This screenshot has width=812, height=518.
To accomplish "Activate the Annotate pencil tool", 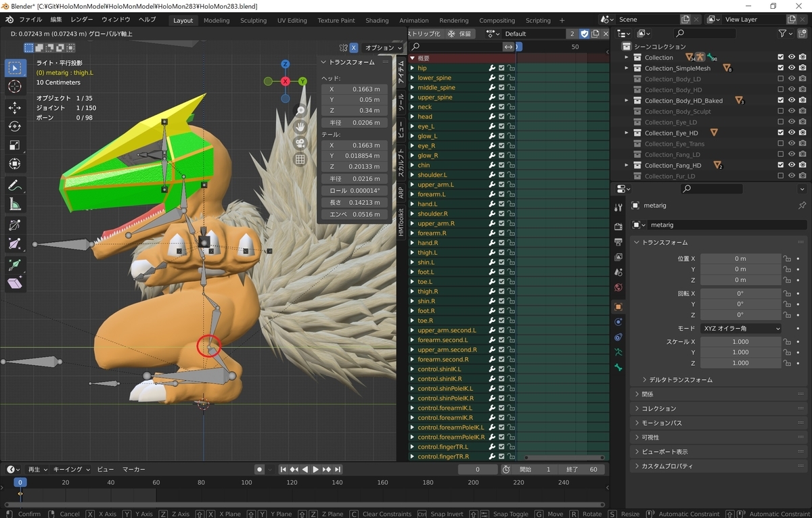I will pyautogui.click(x=16, y=185).
